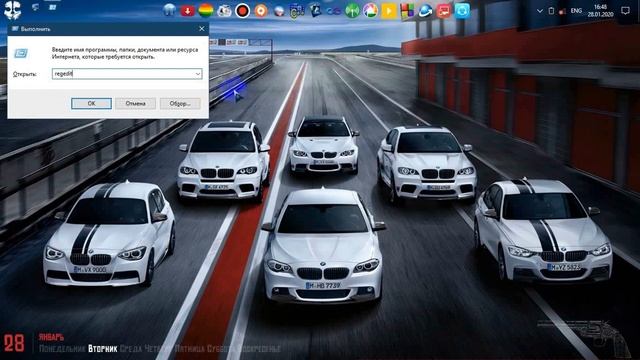Click the ЯНВАРЬ month label widget
640x360 pixels.
tap(51, 338)
